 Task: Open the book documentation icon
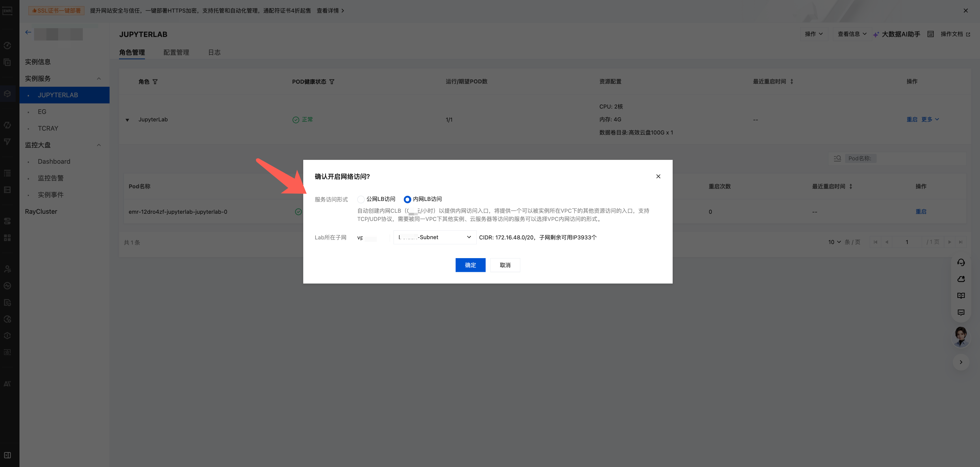[x=961, y=296]
